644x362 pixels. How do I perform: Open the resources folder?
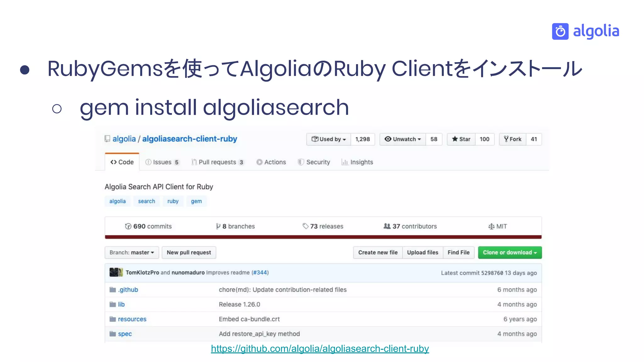click(x=132, y=319)
